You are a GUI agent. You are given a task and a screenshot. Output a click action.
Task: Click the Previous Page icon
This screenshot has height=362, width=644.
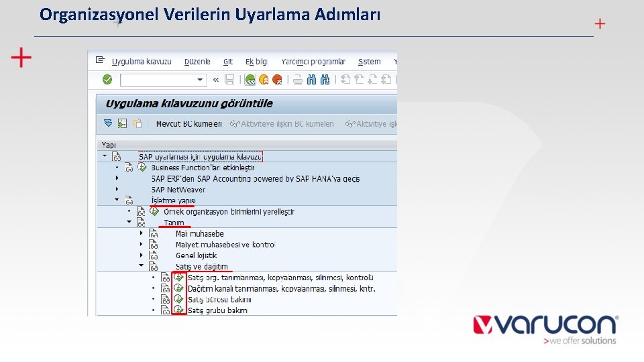359,80
